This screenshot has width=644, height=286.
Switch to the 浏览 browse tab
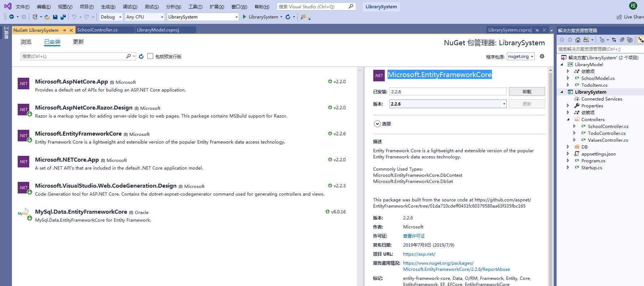[26, 42]
